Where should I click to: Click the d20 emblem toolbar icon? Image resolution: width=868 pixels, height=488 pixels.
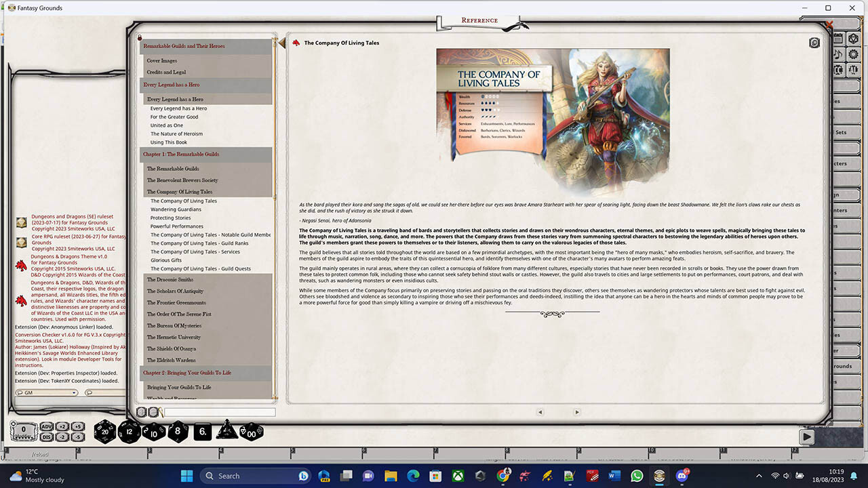(853, 39)
